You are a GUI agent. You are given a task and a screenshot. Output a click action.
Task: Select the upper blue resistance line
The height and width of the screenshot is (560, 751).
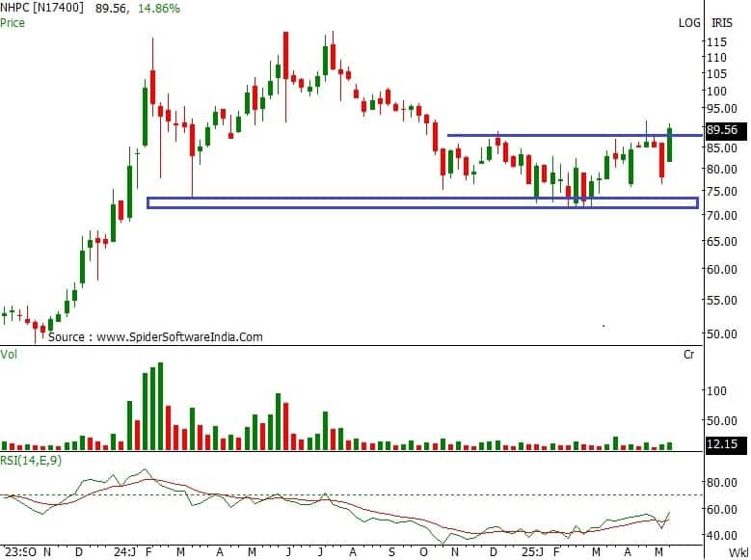[x=559, y=136]
